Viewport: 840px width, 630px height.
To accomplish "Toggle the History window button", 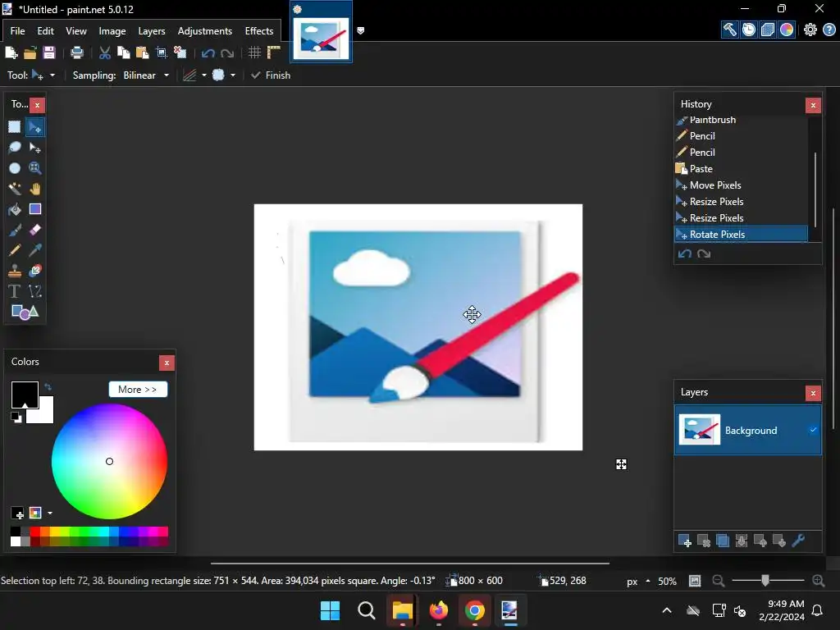I will coord(748,30).
